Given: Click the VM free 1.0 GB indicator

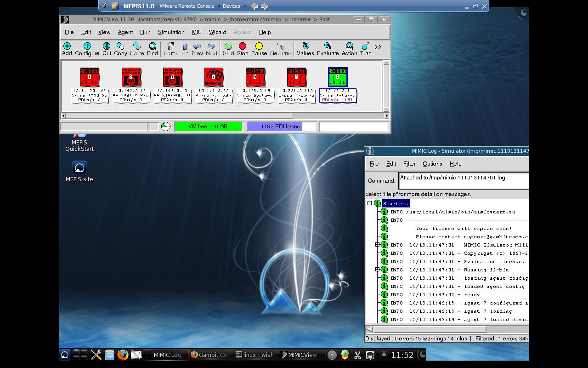Looking at the screenshot, I should pyautogui.click(x=208, y=126).
